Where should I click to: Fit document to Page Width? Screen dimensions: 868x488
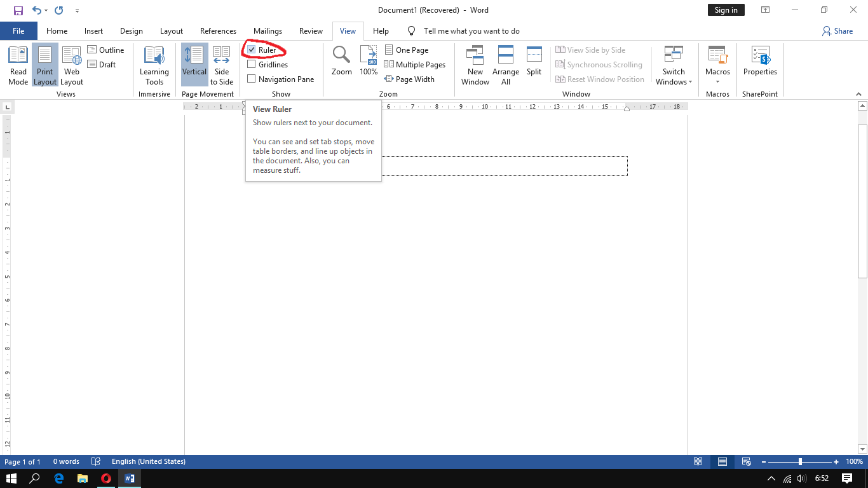point(410,79)
